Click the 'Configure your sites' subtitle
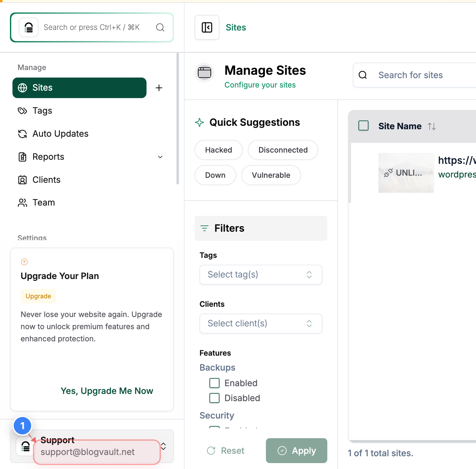 [260, 85]
